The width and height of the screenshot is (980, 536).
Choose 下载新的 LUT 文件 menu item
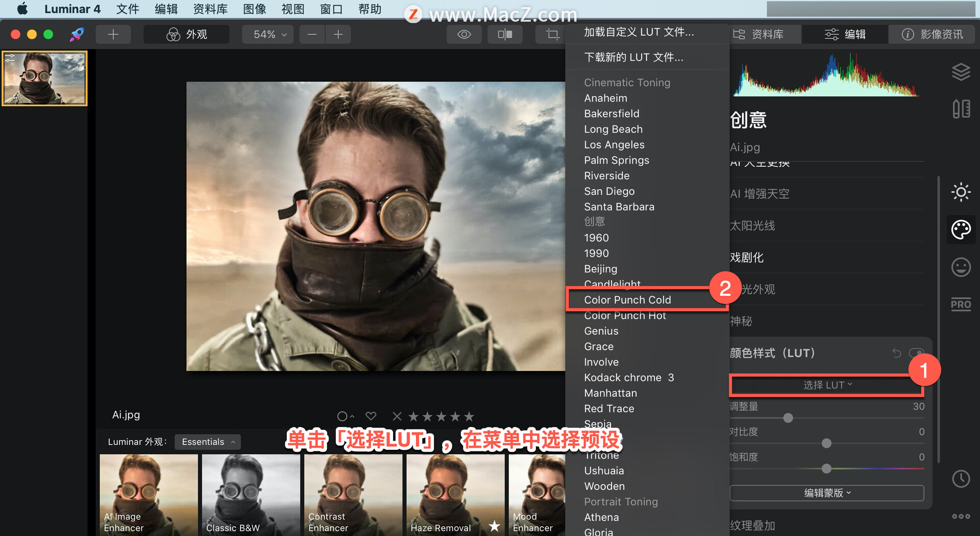[633, 57]
